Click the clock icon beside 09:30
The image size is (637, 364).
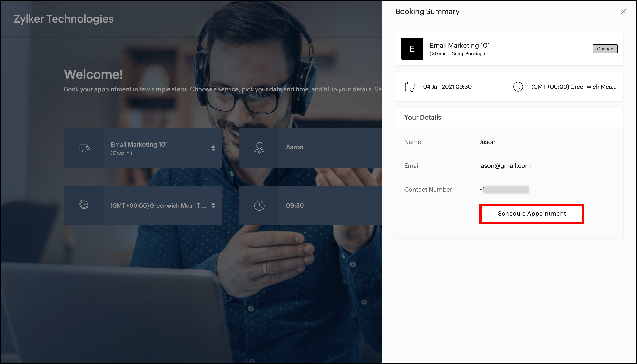[x=259, y=205]
